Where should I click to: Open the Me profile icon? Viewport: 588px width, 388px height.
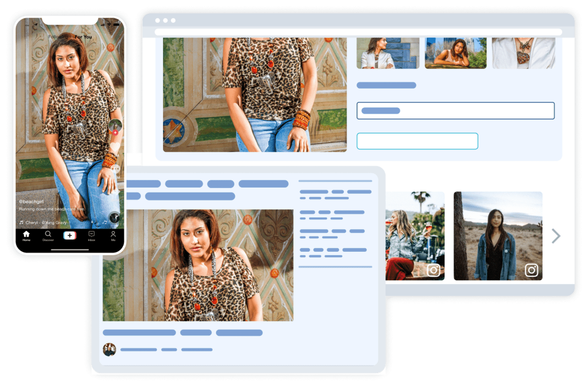point(113,234)
